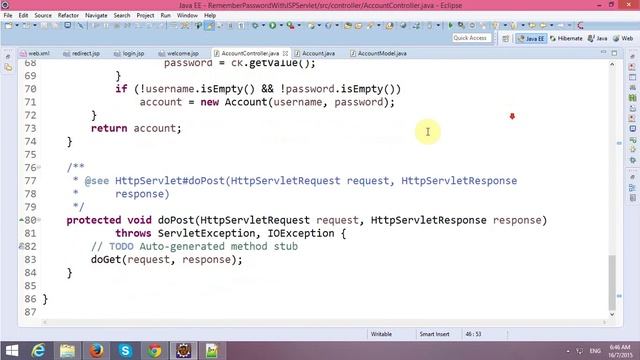Click the task marker on line 82
This screenshot has height=360, width=640.
21,246
